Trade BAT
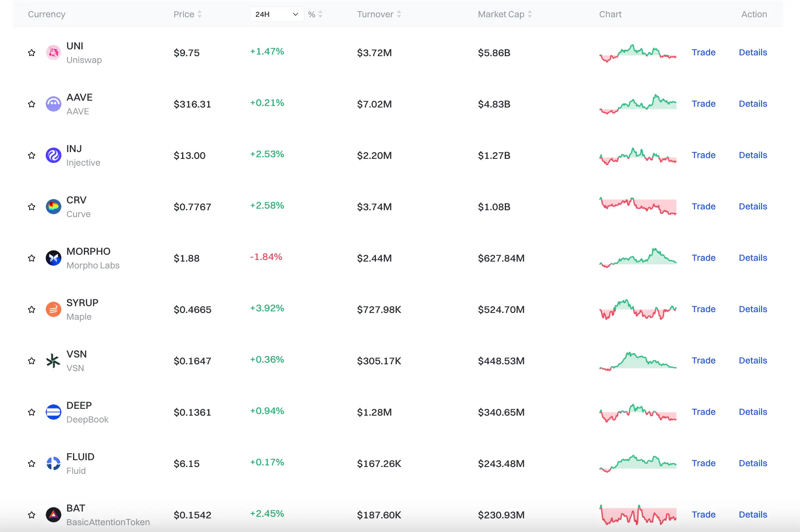Screen dimensions: 800x532 tap(703, 515)
